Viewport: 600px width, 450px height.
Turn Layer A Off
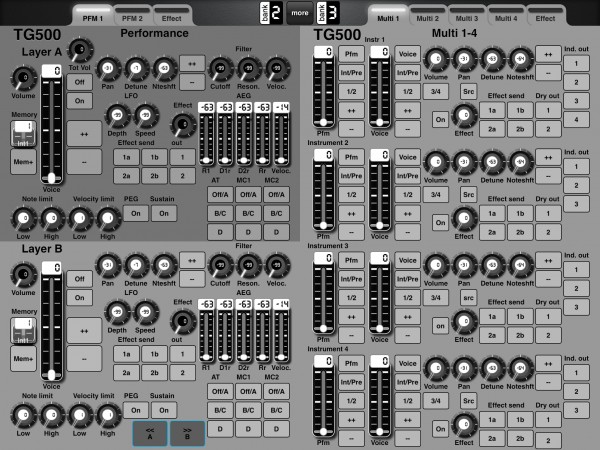pos(80,82)
